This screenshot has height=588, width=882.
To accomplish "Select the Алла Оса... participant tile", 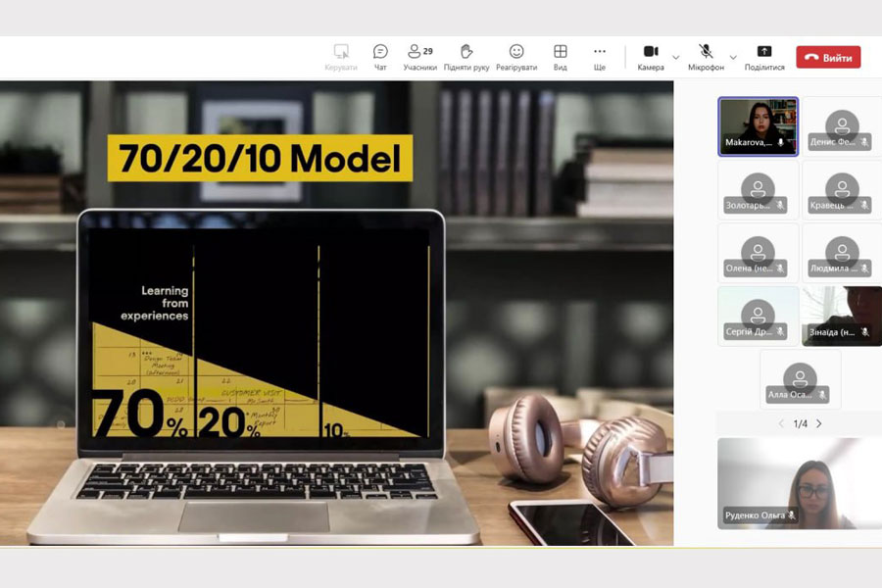I will [x=801, y=379].
